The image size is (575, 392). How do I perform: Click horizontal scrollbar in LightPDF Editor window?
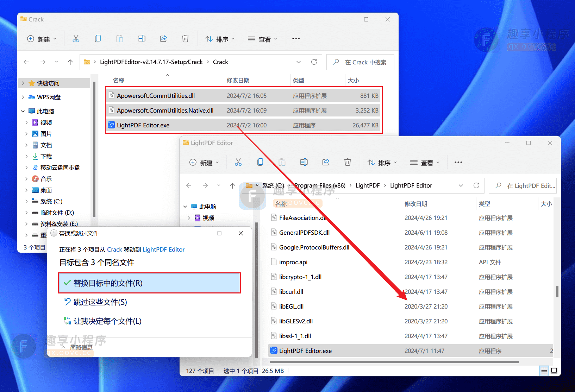394,362
